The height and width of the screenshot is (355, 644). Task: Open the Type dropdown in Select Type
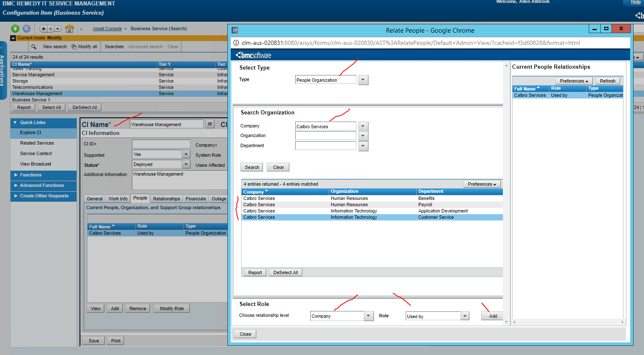point(363,80)
